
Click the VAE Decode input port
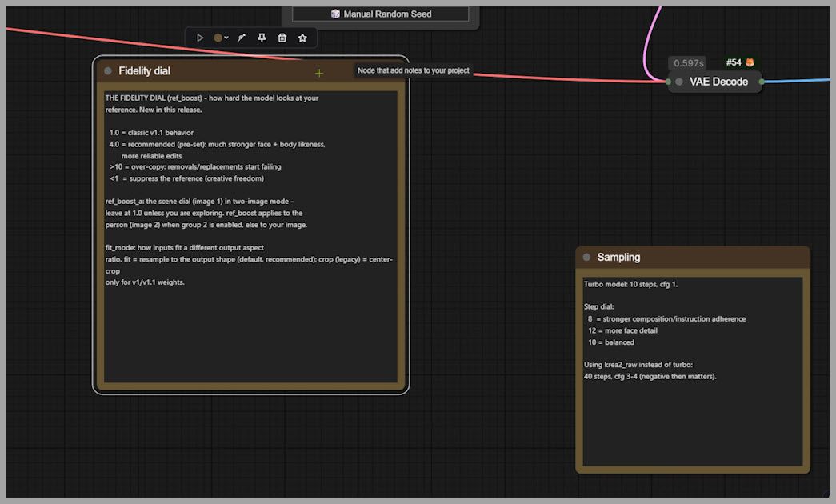coord(668,82)
